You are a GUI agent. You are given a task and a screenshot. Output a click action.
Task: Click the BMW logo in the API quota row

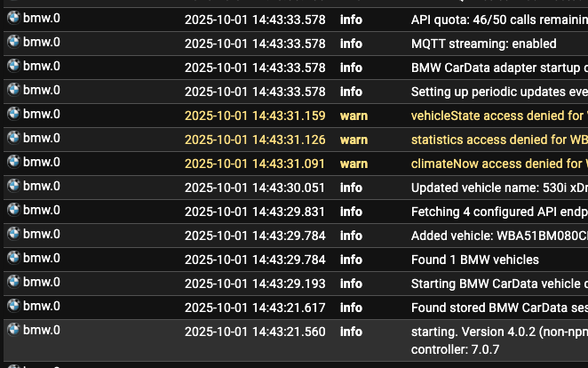(13, 18)
